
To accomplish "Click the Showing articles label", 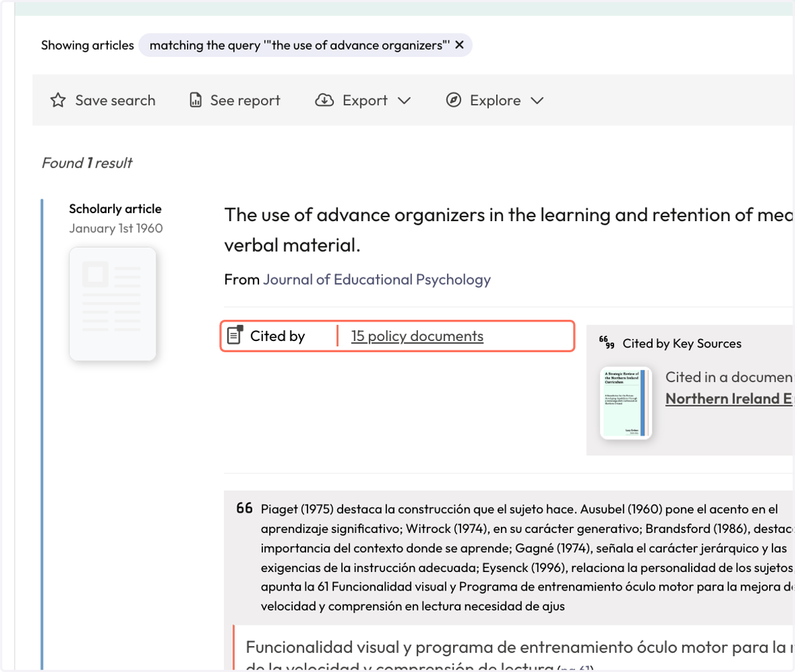I will click(x=87, y=45).
